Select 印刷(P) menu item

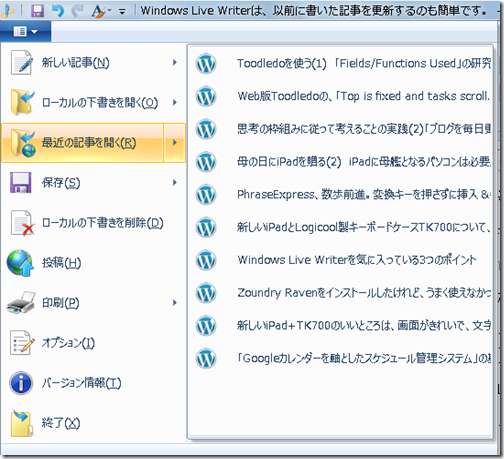(93, 302)
